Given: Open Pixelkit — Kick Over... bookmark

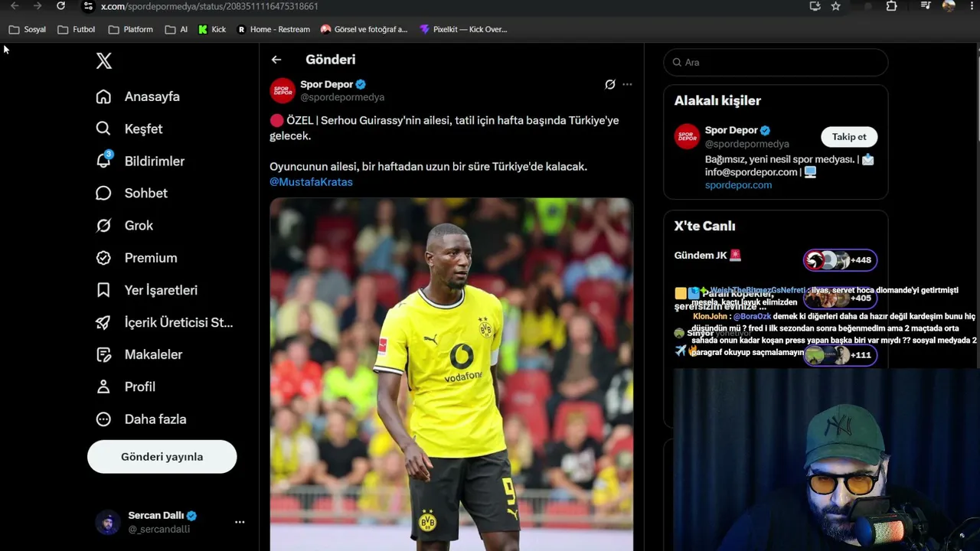Looking at the screenshot, I should 463,30.
